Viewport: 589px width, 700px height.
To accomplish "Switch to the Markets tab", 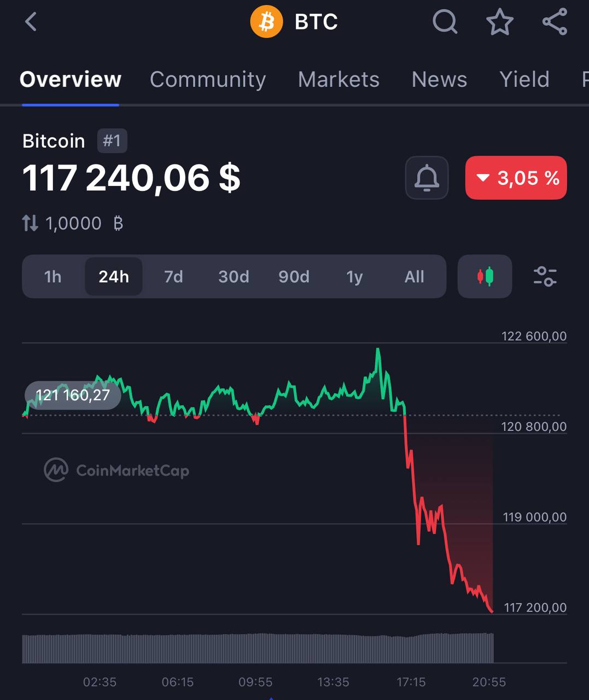I will click(x=339, y=79).
